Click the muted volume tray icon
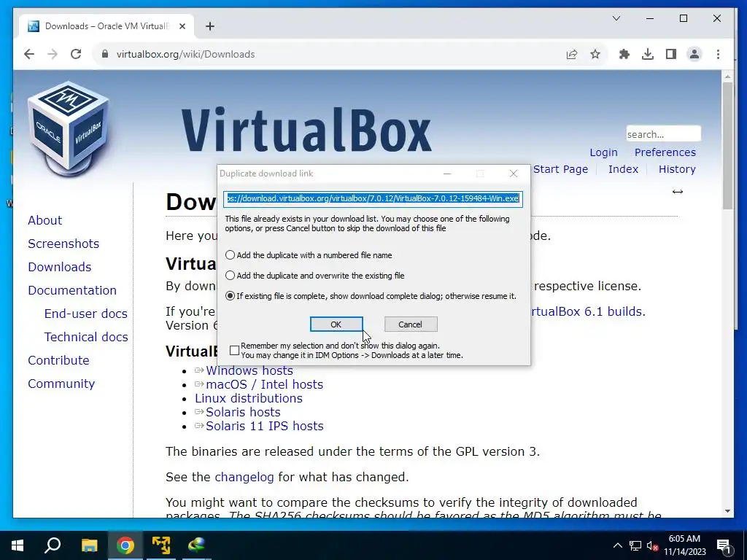Image resolution: width=747 pixels, height=560 pixels. [x=652, y=545]
